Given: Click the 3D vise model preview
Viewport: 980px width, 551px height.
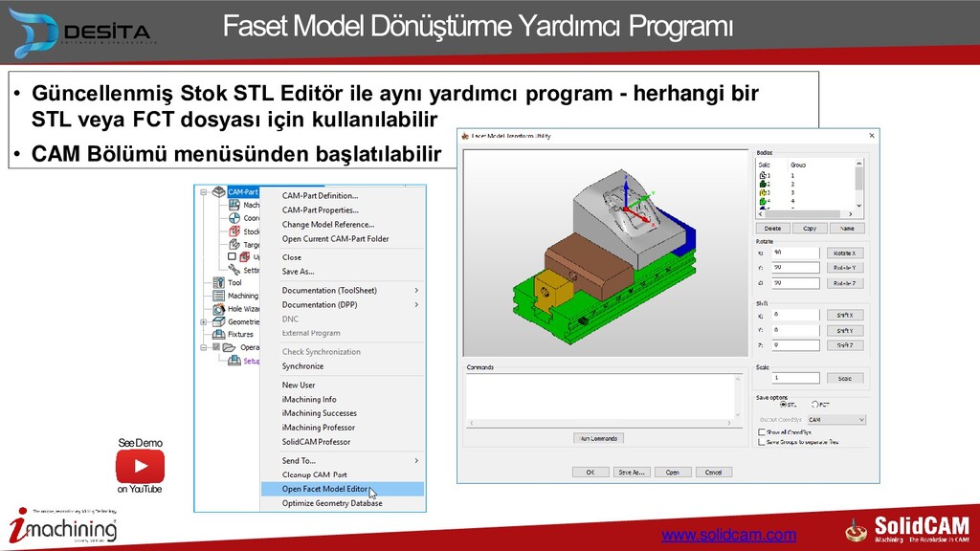Looking at the screenshot, I should [x=605, y=256].
